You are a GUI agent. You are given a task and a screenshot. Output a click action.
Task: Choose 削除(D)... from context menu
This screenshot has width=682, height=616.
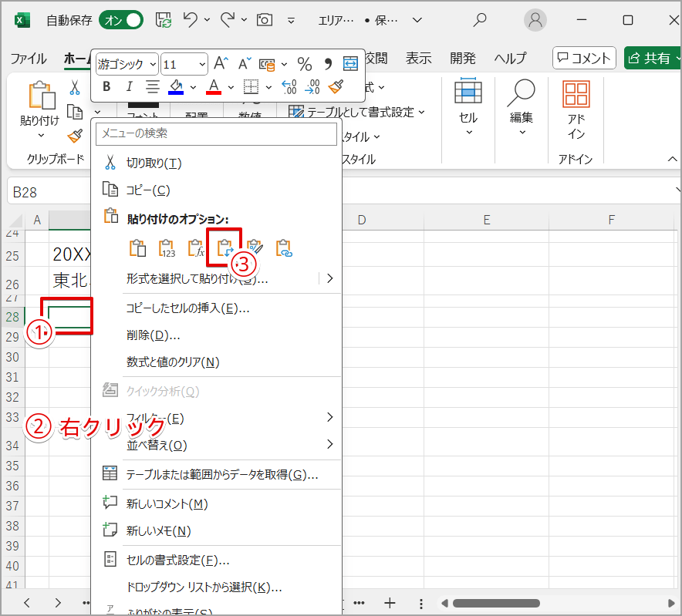coord(216,335)
